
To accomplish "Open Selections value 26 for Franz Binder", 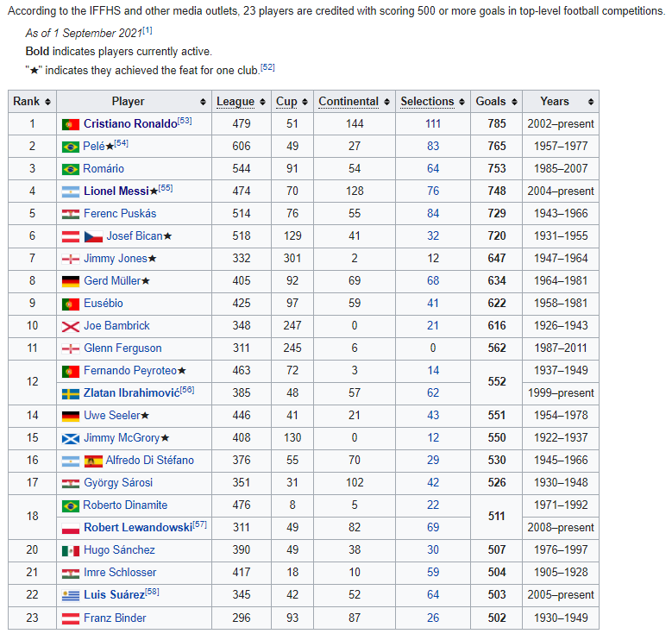I will [433, 618].
